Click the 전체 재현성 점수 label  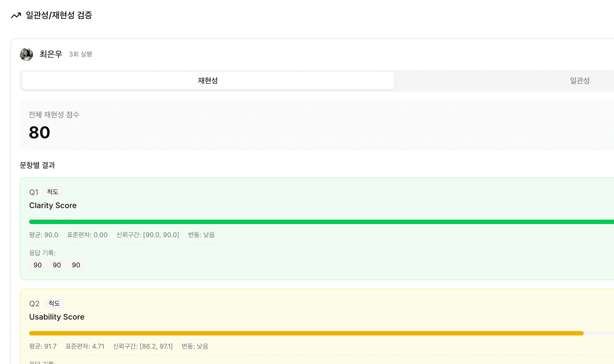(54, 115)
